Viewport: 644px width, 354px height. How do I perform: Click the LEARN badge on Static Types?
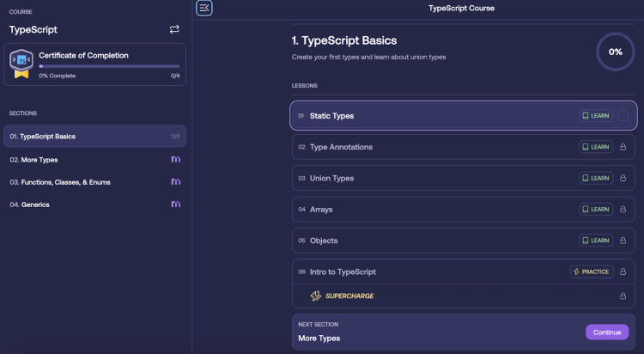tap(596, 115)
